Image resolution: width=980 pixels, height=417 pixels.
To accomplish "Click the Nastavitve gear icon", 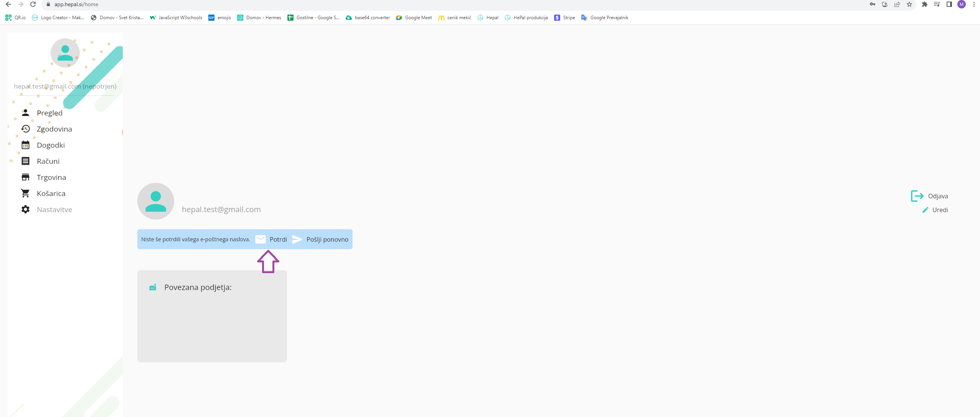I will click(x=25, y=209).
